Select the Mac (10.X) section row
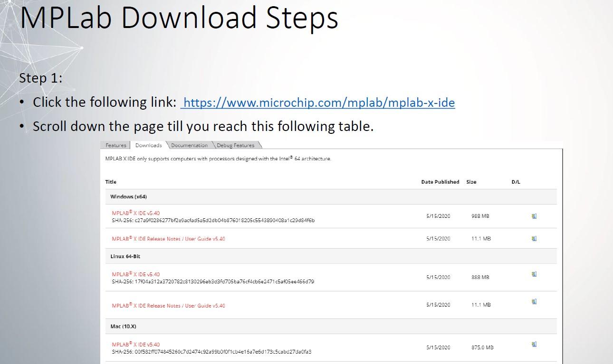 (123, 326)
